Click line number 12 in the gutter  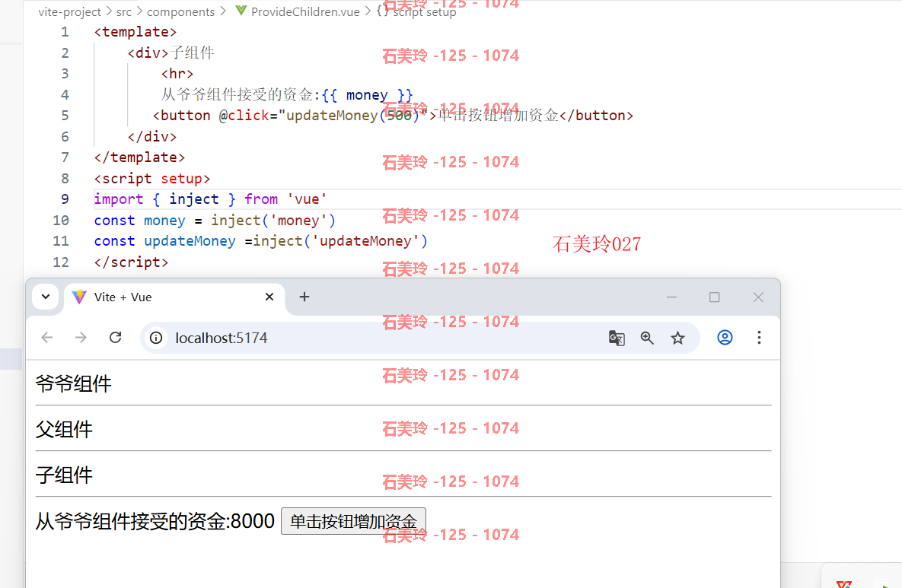tap(60, 262)
